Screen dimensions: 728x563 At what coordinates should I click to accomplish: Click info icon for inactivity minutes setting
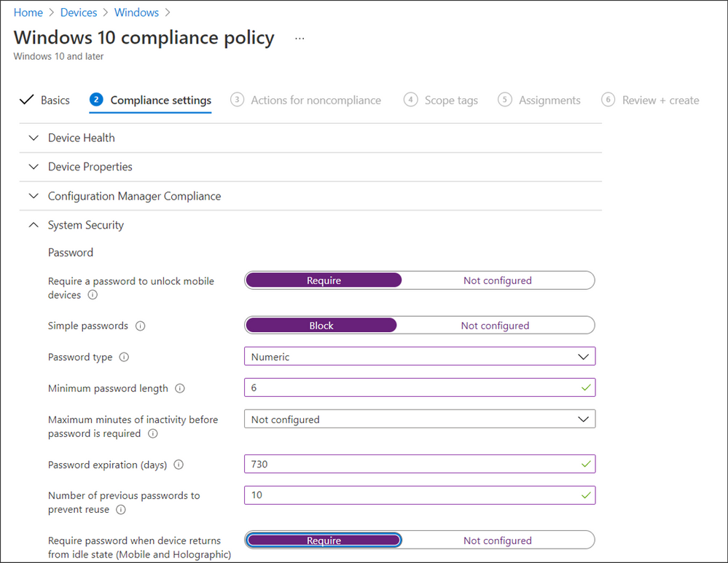click(152, 433)
